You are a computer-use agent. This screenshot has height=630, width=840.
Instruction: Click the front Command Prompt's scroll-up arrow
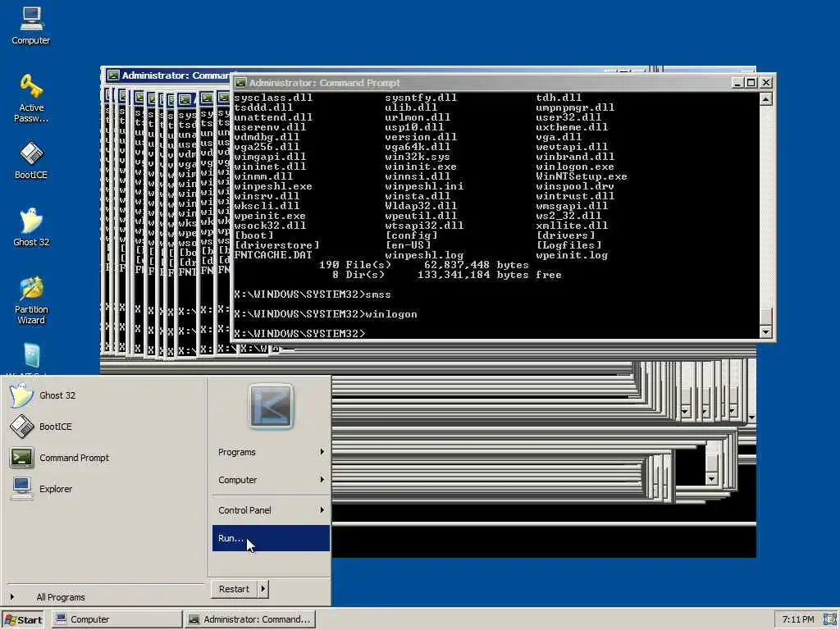(766, 99)
